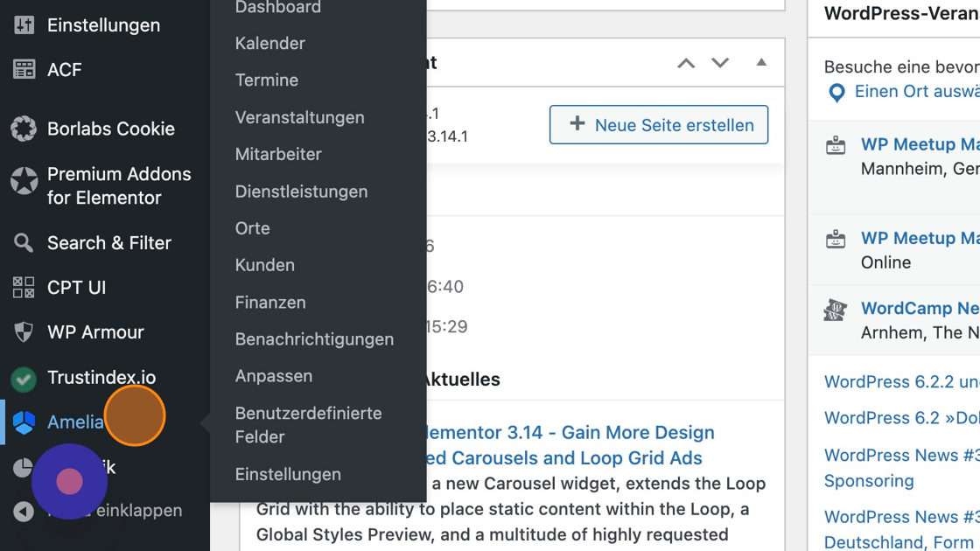The height and width of the screenshot is (551, 980).
Task: Open the Amelia sidebar menu label
Action: [75, 422]
